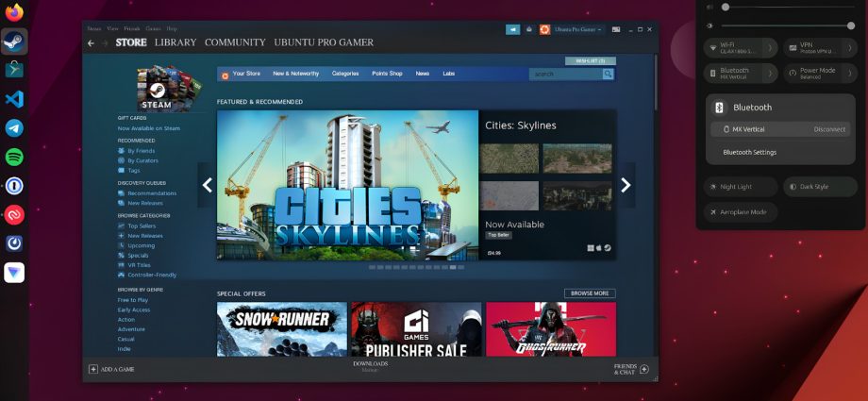Image resolution: width=868 pixels, height=401 pixels.
Task: Expand the VPN submenu arrow
Action: point(850,47)
